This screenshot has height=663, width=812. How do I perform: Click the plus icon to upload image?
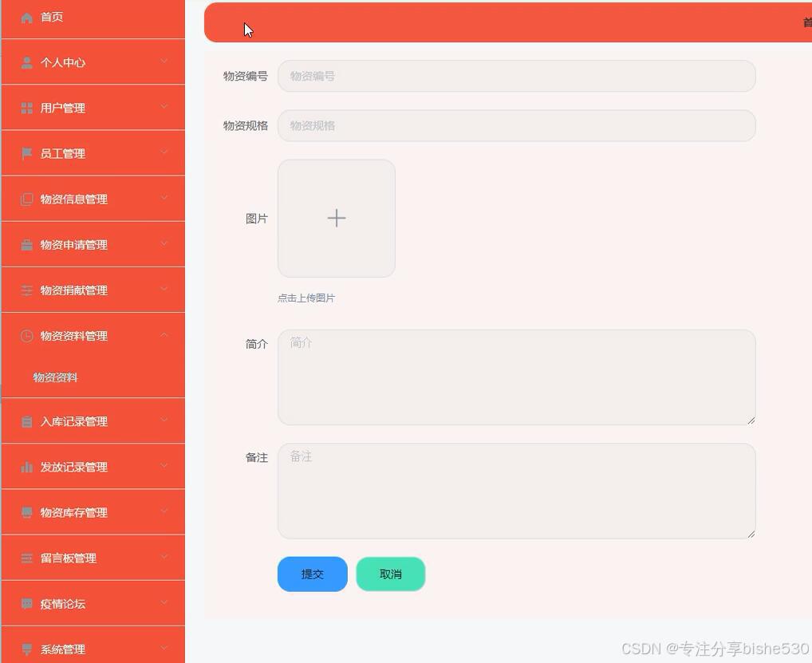click(x=337, y=218)
